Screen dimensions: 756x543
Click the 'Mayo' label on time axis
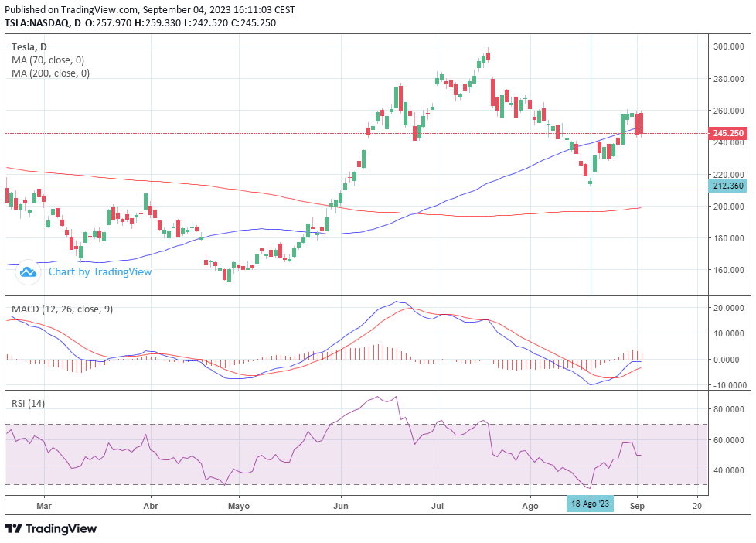click(x=239, y=506)
